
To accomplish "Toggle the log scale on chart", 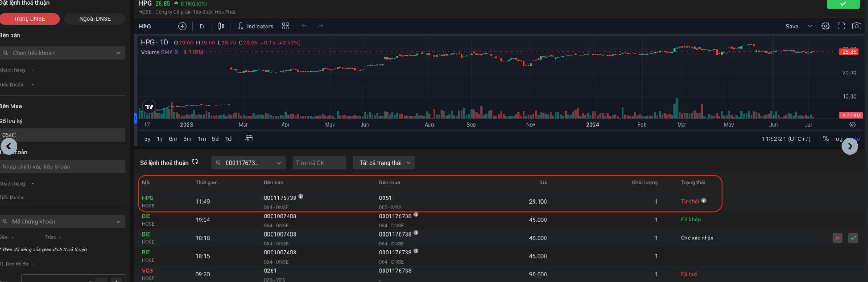I will point(838,139).
